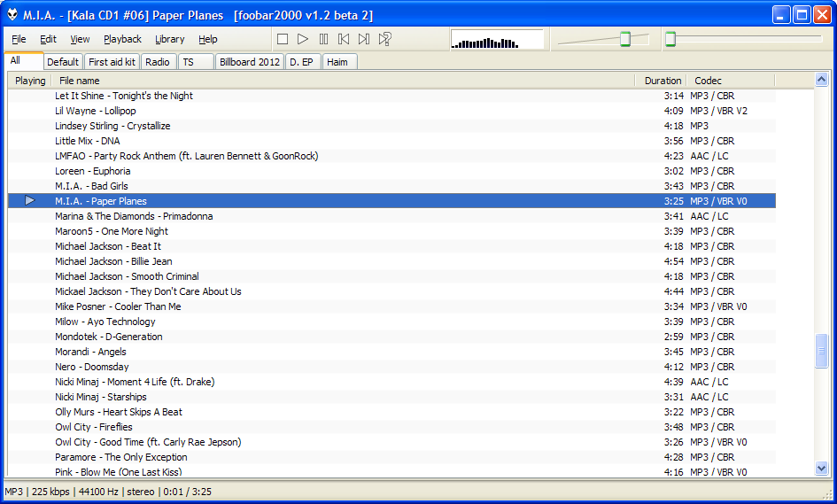
Task: Click the vertical scrollbar thumb
Action: click(x=822, y=351)
